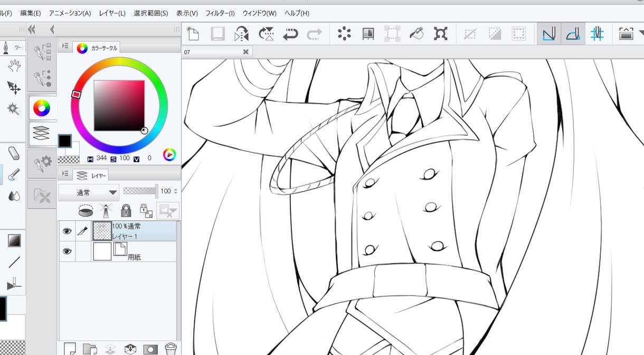Click the Clear outside selection dashed icon

coord(392,34)
